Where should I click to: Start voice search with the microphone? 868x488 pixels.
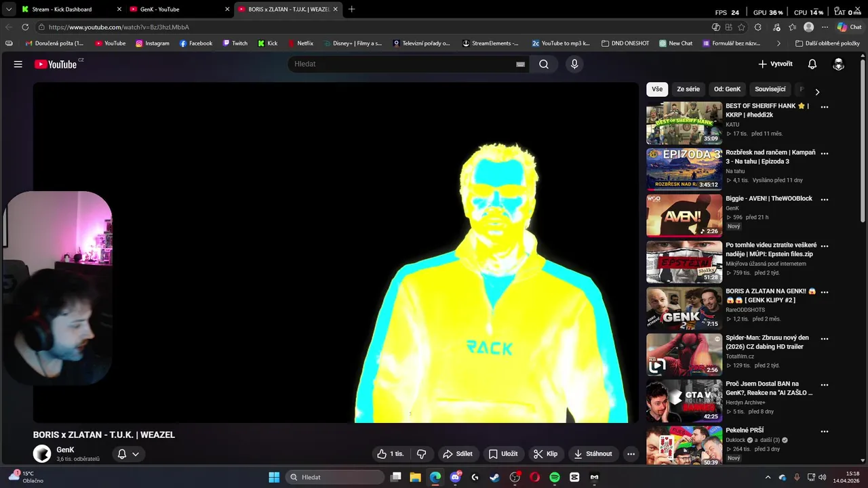574,64
